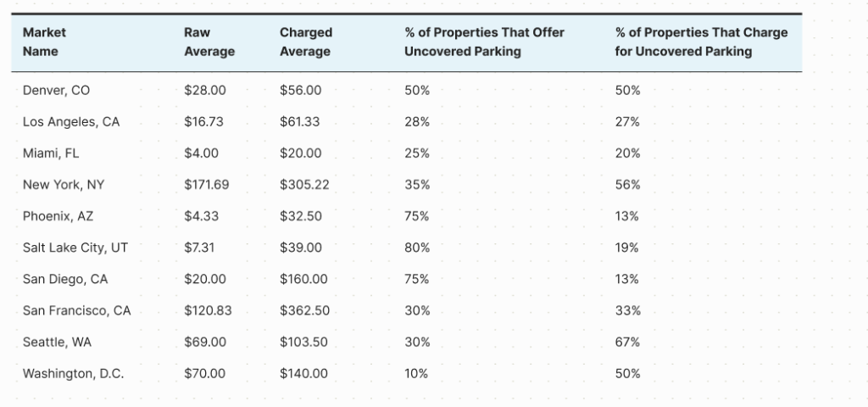Image resolution: width=868 pixels, height=407 pixels.
Task: Select the 80% offer value for Salt Lake City
Action: pos(417,248)
